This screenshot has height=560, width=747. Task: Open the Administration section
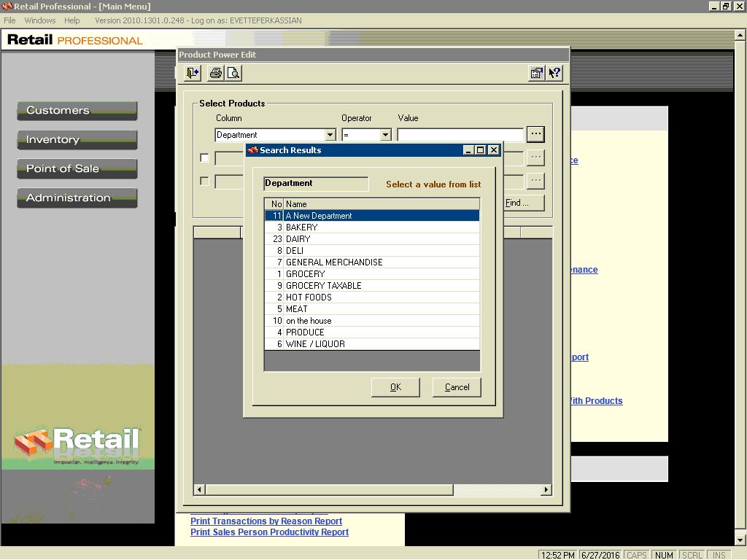pyautogui.click(x=77, y=198)
